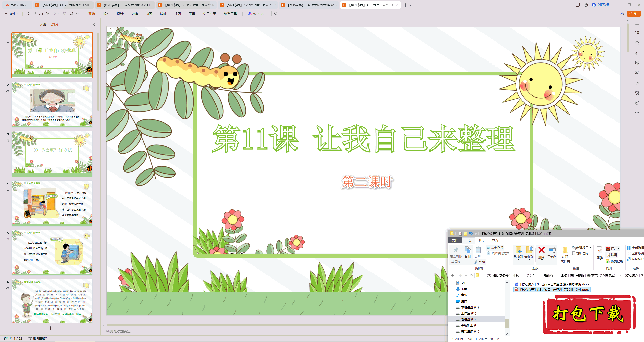The height and width of the screenshot is (342, 644).
Task: Click the Undo arrow icon
Action: [54, 14]
